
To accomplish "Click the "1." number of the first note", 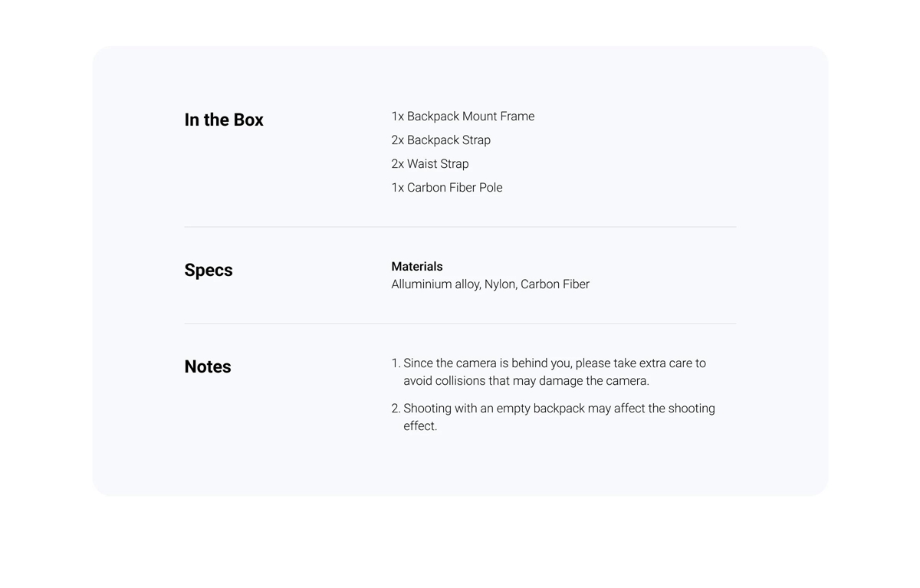I will click(396, 363).
